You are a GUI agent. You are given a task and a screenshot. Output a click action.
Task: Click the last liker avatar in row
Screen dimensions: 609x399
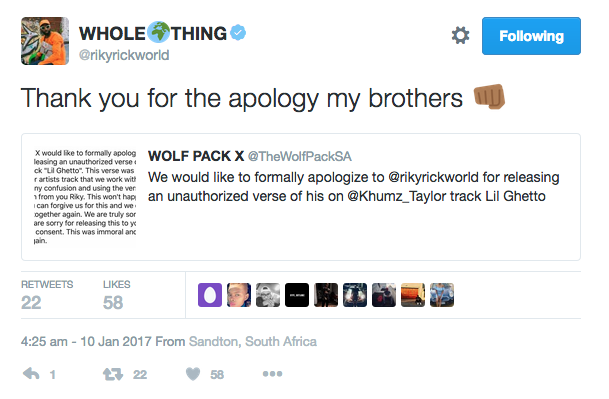tap(442, 295)
